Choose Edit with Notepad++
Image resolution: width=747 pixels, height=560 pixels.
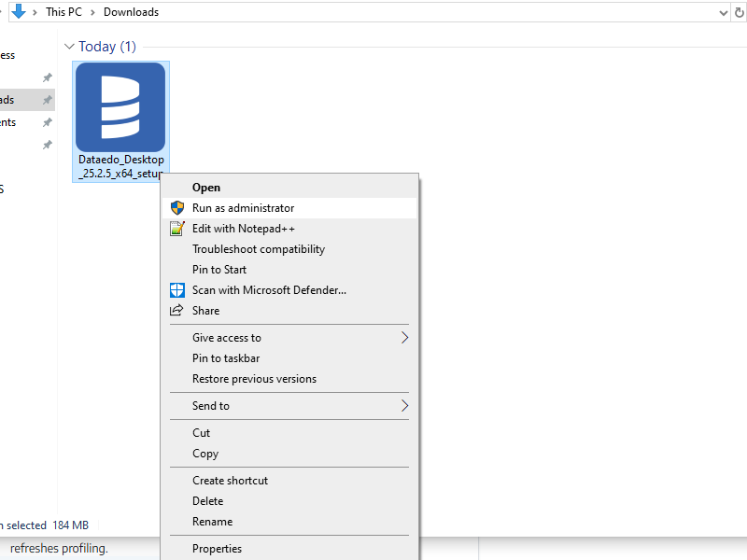coord(289,229)
